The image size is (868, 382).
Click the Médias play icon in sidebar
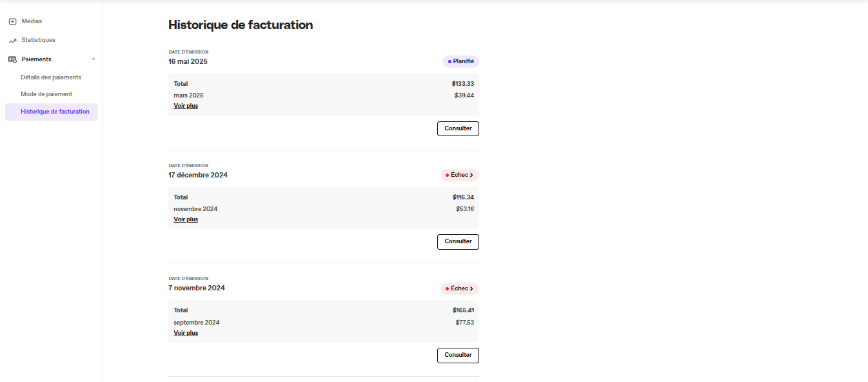[12, 21]
